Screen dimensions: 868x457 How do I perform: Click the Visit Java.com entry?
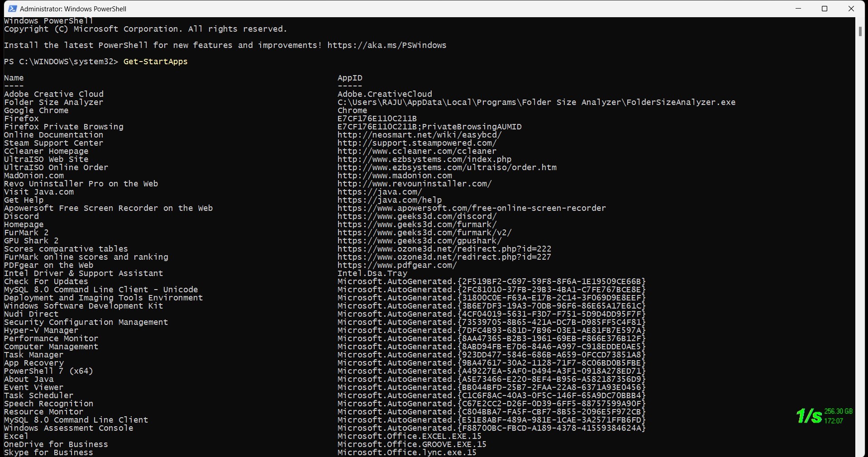pyautogui.click(x=39, y=192)
